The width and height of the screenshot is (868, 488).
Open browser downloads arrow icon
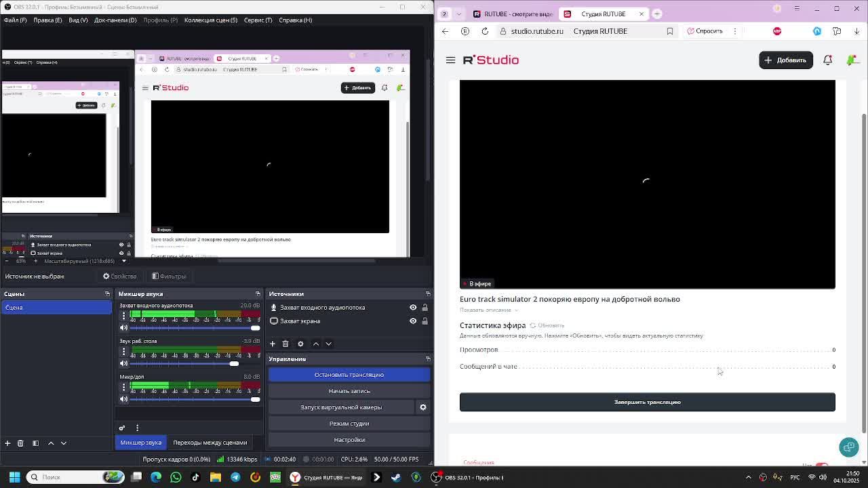(x=856, y=31)
